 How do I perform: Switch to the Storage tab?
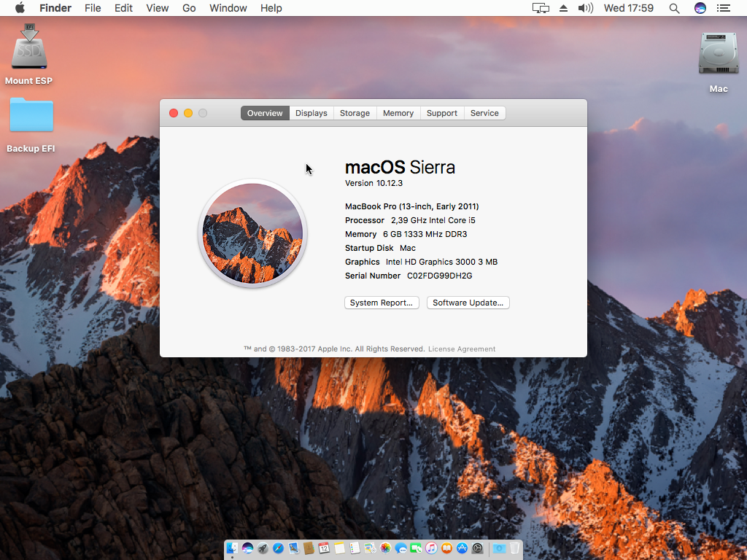(x=355, y=113)
